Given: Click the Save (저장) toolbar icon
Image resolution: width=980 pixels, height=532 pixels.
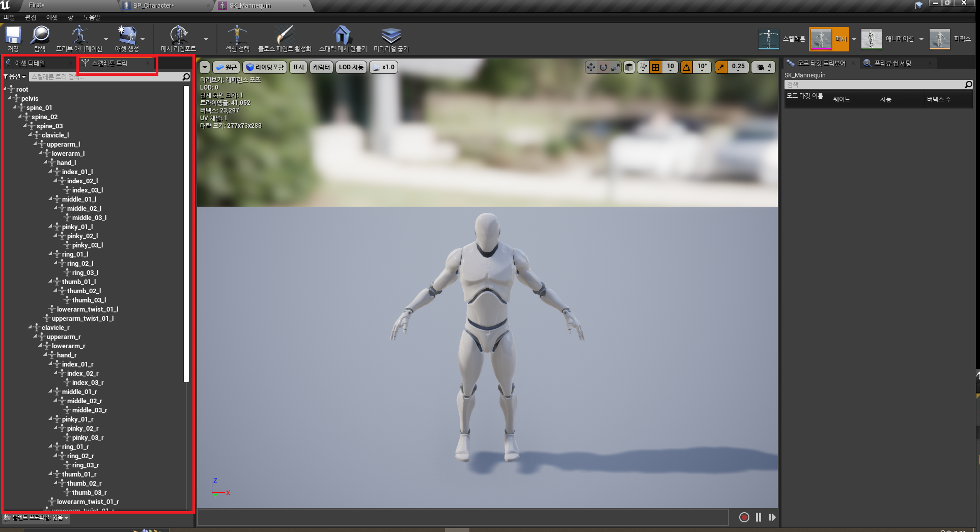Looking at the screenshot, I should coord(13,36).
